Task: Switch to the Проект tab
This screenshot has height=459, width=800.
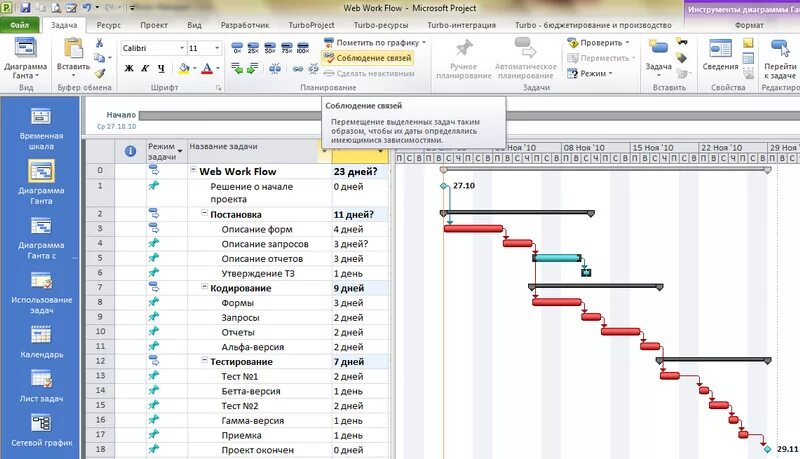Action: [154, 24]
